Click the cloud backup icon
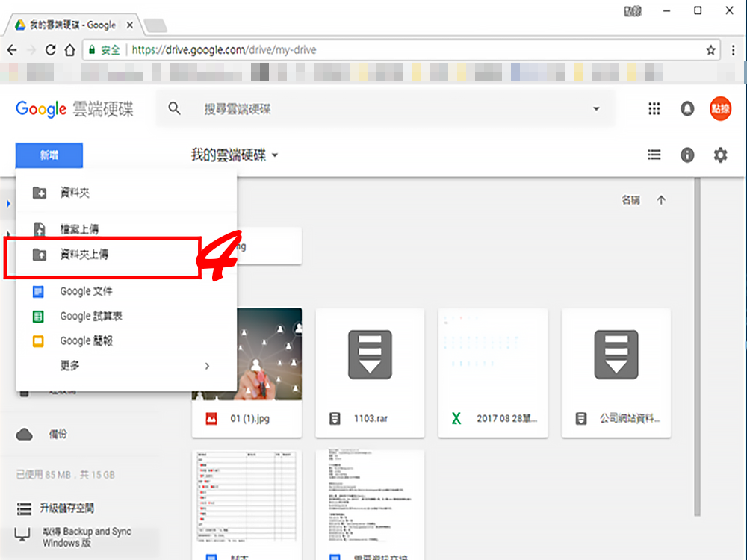The width and height of the screenshot is (747, 560). click(x=25, y=435)
